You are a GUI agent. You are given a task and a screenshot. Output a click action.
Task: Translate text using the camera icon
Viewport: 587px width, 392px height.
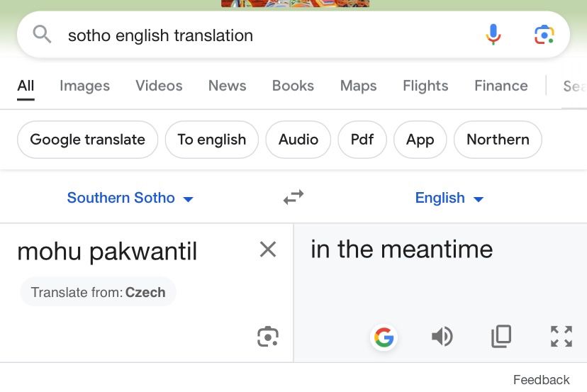(x=268, y=337)
